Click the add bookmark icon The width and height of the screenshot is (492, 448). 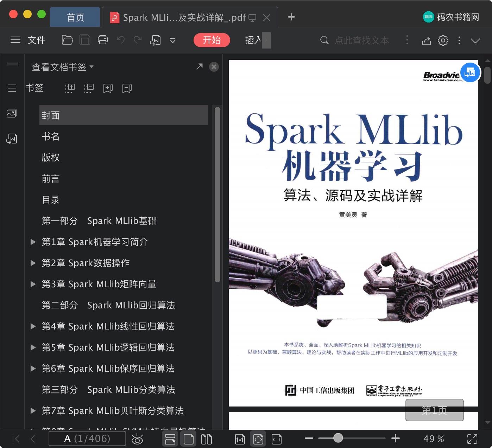click(x=108, y=88)
